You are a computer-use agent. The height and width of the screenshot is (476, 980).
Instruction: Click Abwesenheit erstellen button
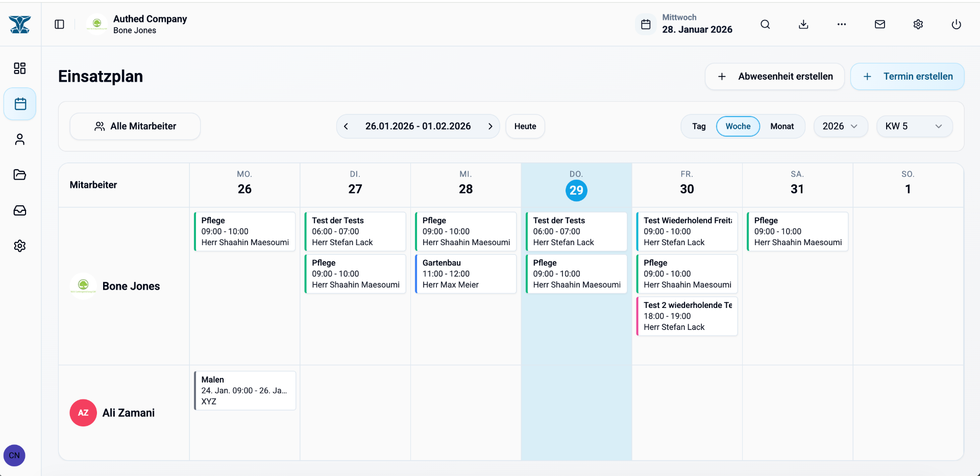[x=775, y=77]
